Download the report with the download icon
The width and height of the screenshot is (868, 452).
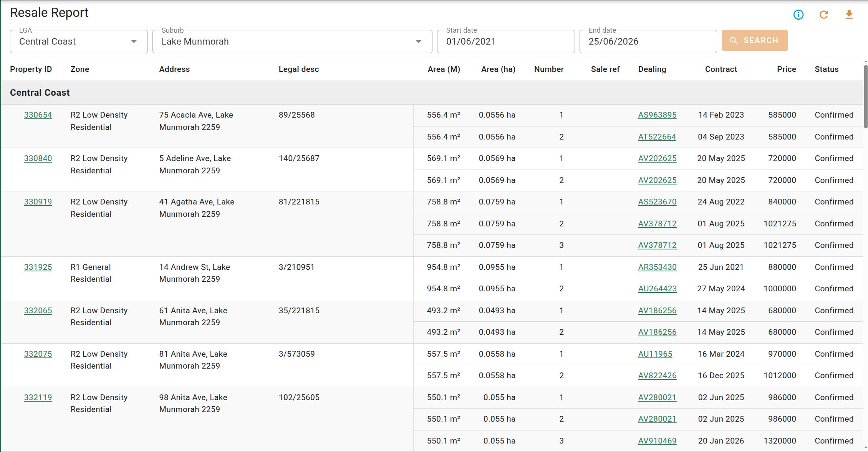[849, 15]
